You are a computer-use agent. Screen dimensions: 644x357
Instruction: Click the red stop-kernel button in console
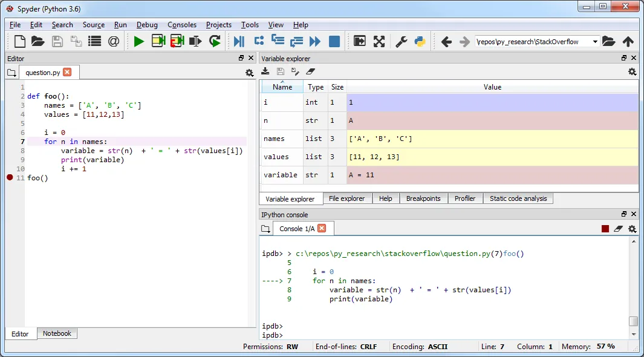point(605,229)
